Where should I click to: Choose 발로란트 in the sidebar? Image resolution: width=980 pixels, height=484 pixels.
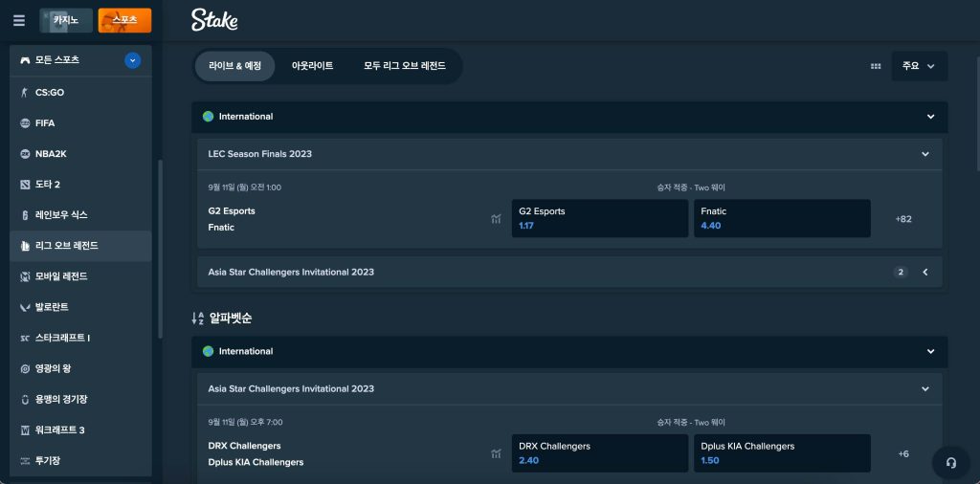(x=80, y=307)
